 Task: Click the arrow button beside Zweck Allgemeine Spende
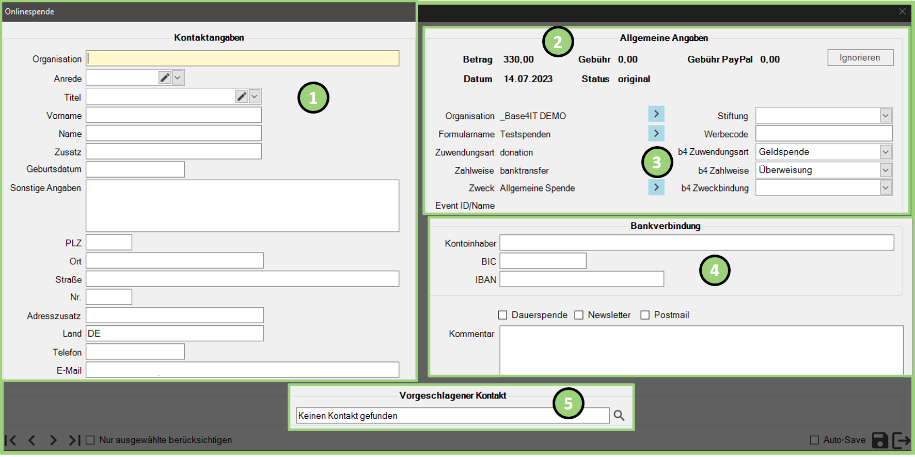point(657,187)
